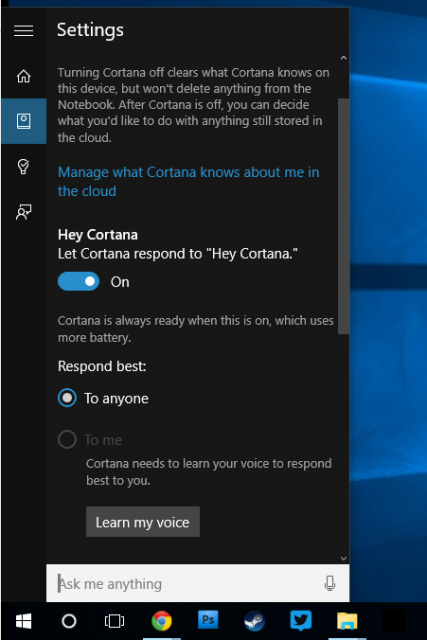Open the hamburger menu in Cortana
Viewport: 427px width, 640px height.
pos(24,31)
